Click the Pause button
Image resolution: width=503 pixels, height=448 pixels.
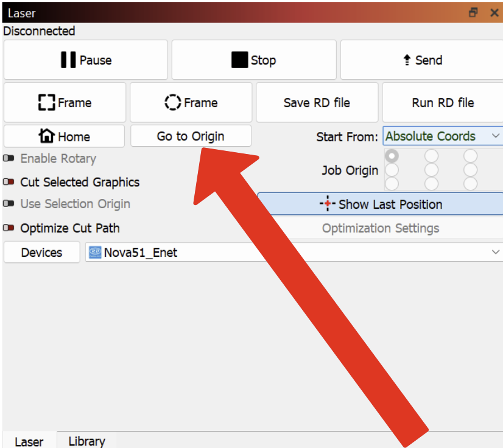click(x=86, y=60)
